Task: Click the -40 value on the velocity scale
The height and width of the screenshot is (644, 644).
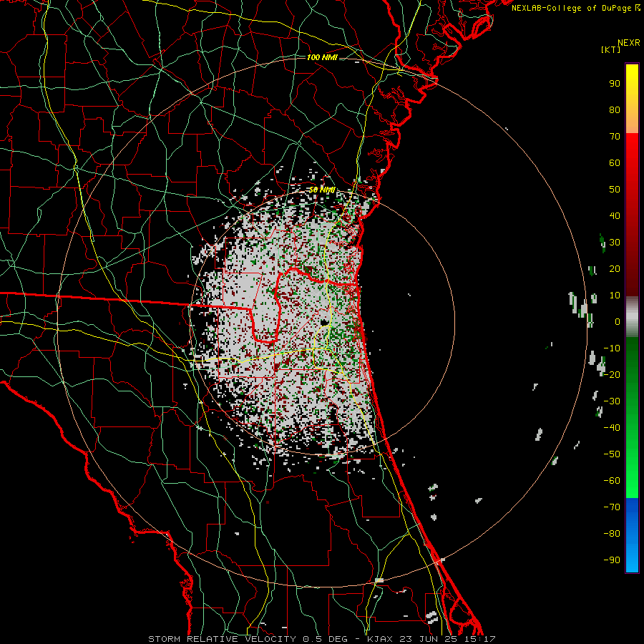Action: 612,428
